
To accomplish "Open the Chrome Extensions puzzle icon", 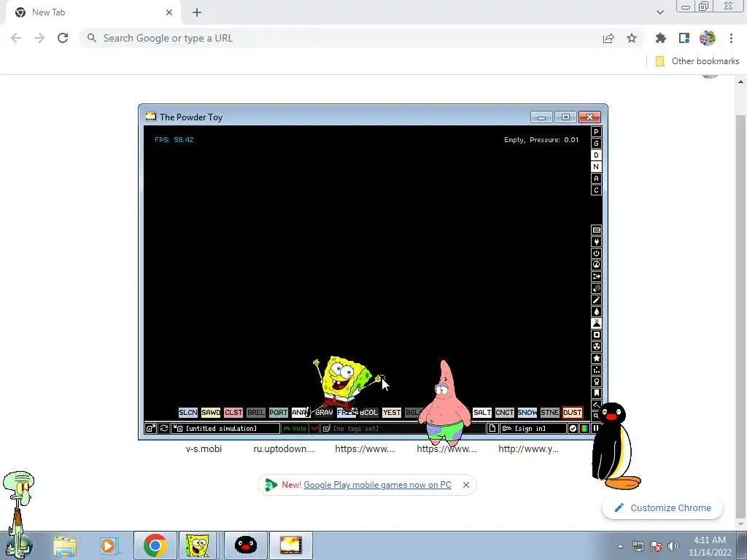I will coord(660,38).
